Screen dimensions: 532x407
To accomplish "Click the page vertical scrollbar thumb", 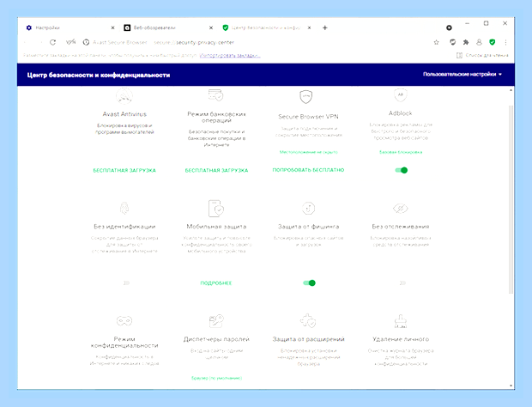I will [511, 199].
